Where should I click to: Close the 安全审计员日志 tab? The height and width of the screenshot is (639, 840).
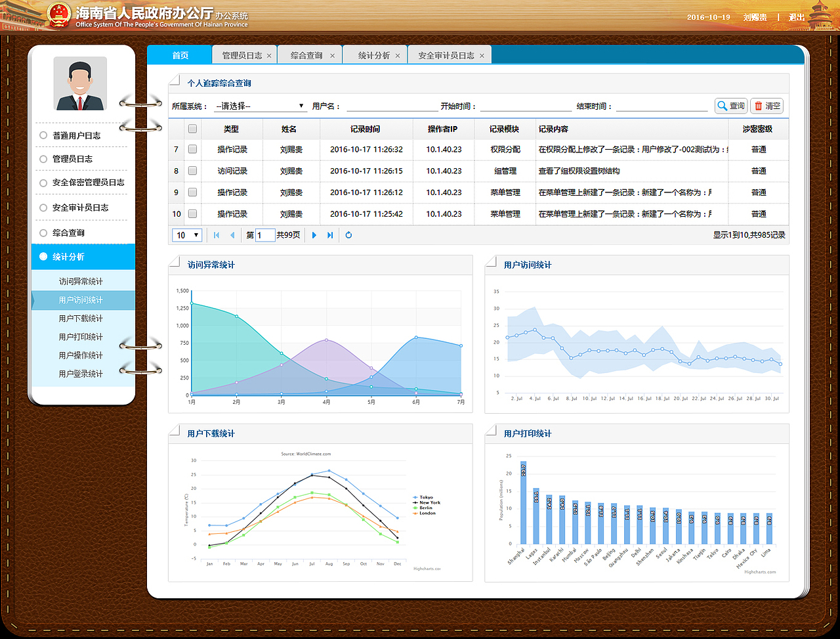[482, 56]
